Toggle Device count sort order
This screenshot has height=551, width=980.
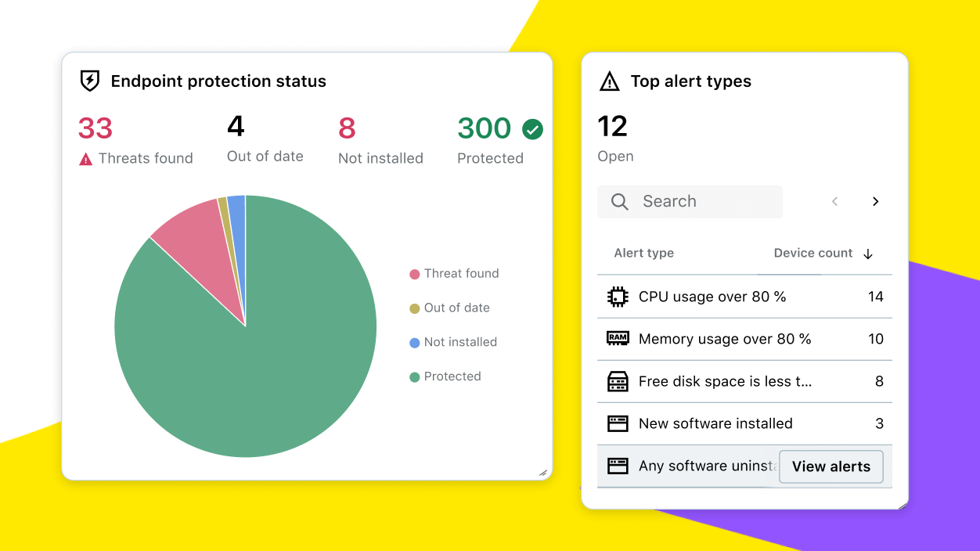tap(867, 254)
